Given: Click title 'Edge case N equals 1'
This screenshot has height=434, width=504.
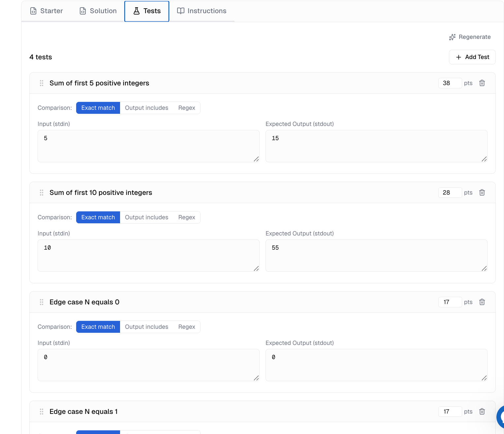Looking at the screenshot, I should [x=83, y=412].
